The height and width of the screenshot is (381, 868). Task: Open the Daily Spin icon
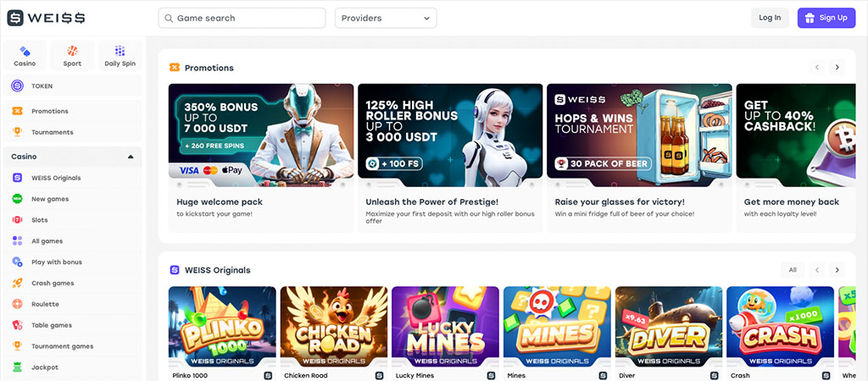pos(120,51)
